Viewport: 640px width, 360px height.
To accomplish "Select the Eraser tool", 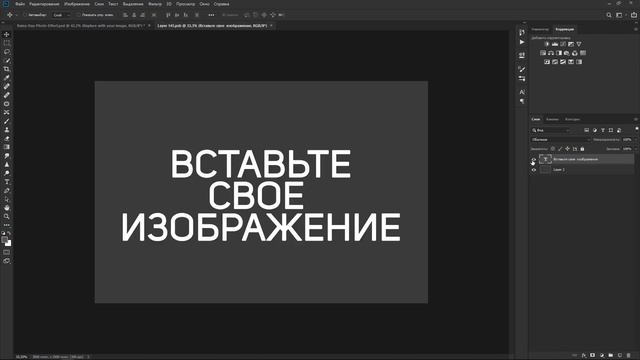I will [x=7, y=138].
